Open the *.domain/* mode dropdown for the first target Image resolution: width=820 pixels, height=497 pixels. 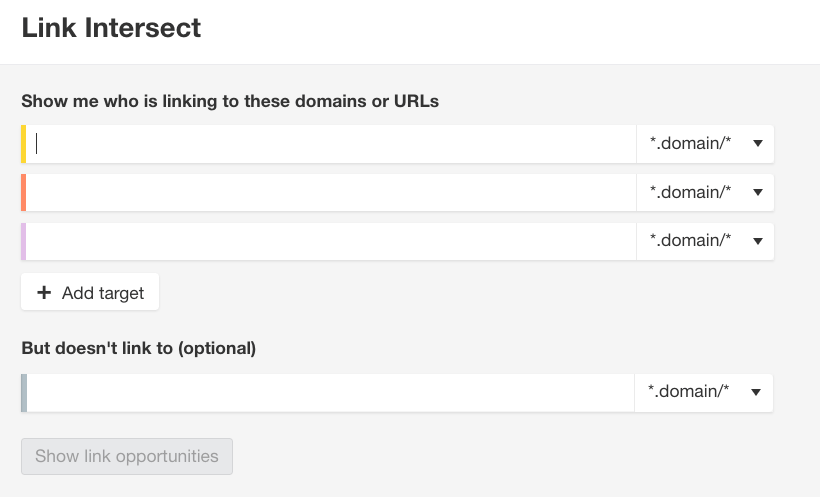coord(704,144)
